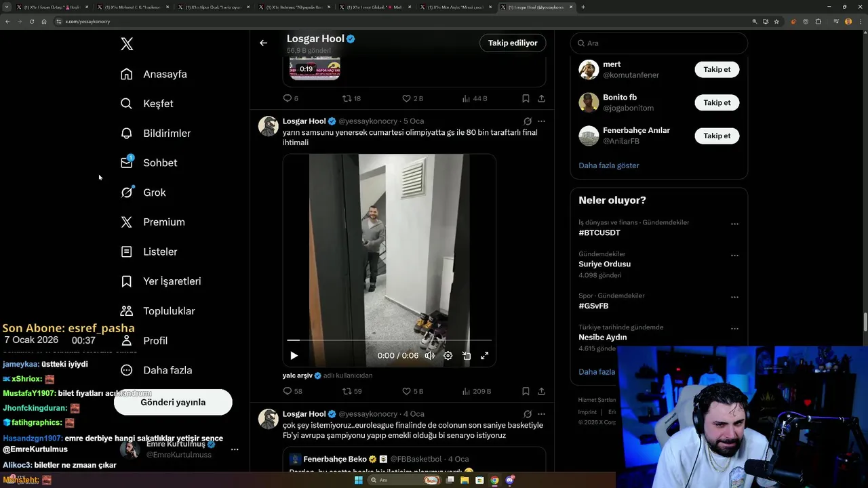Viewport: 868px width, 488px height.
Task: Open @yessaykonocry handle on 5 Oca post
Action: point(368,121)
